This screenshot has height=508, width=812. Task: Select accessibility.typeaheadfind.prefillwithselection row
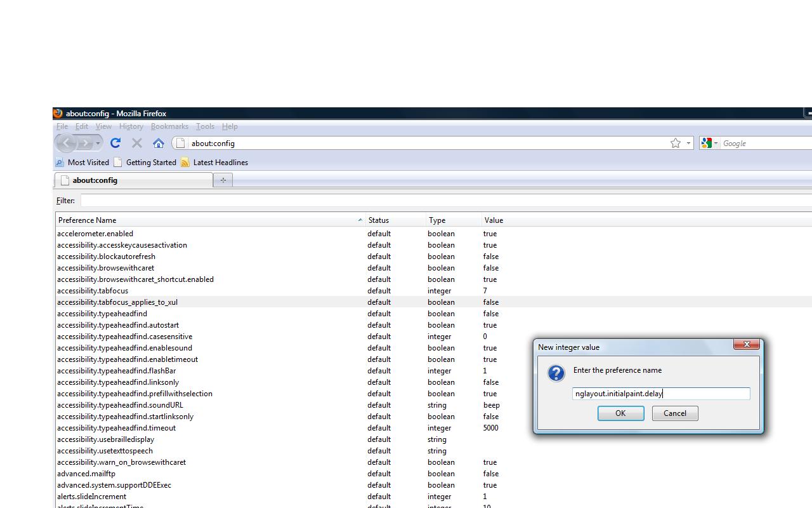[x=433, y=394]
